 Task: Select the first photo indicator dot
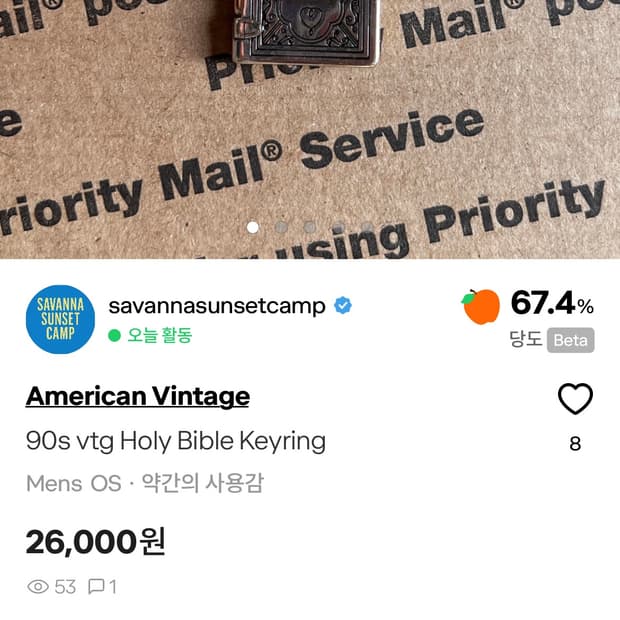tap(253, 227)
